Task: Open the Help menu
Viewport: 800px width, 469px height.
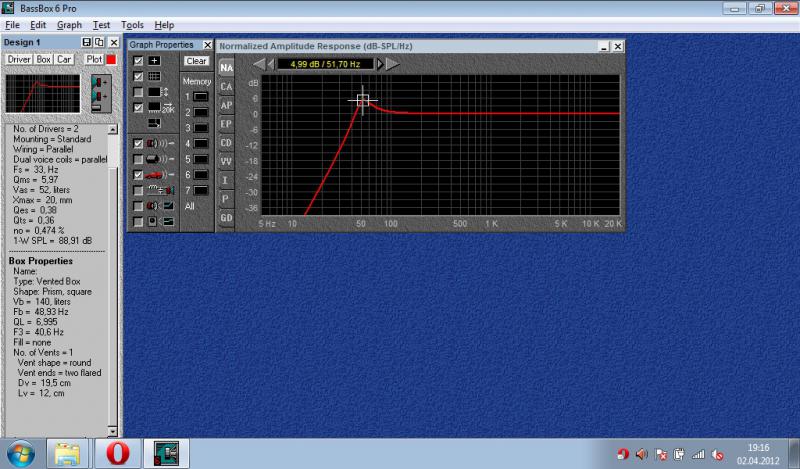Action: (x=164, y=25)
